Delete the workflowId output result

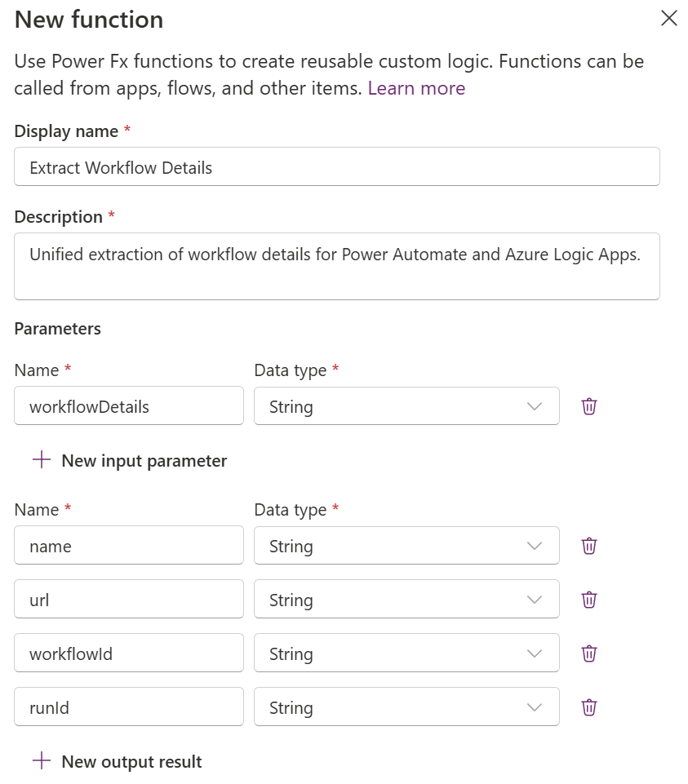coord(589,653)
